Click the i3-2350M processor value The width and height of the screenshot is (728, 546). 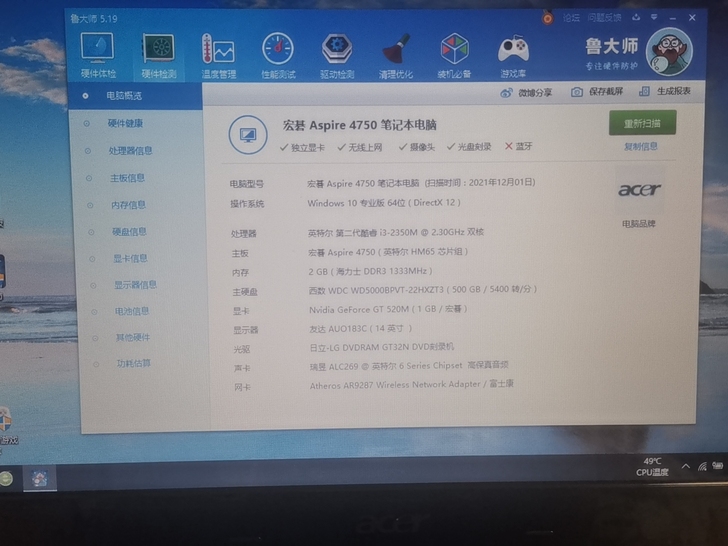click(x=396, y=232)
